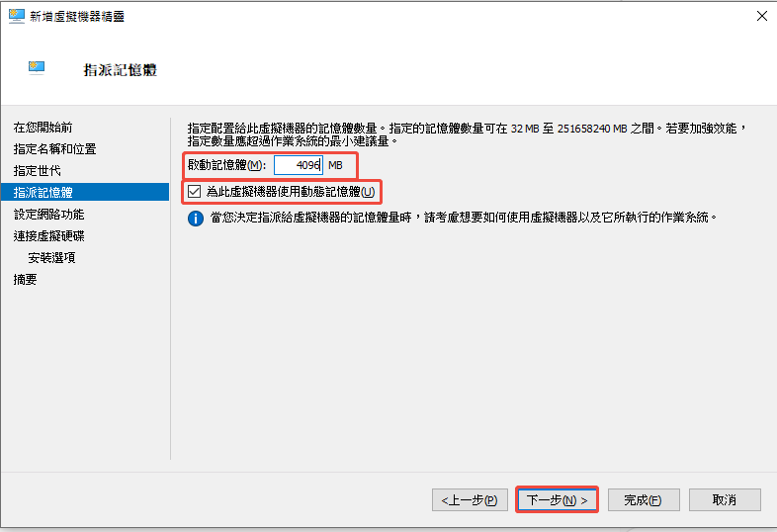
Task: Click the 取消 button
Action: pos(725,499)
